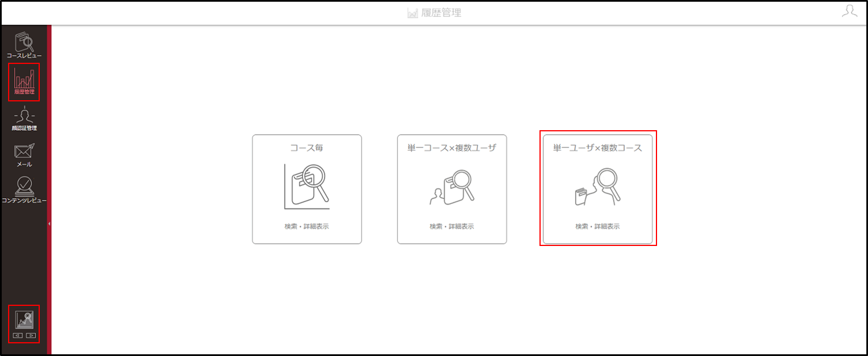
Task: Open the 単一コース×複数ユーザ card
Action: coord(452,190)
